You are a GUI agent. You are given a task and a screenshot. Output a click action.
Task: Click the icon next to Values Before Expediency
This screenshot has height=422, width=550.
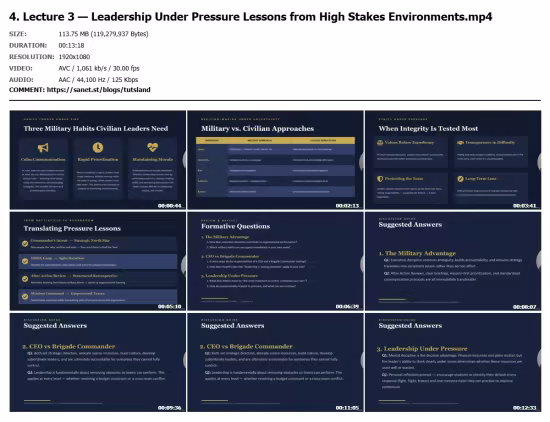coord(380,142)
